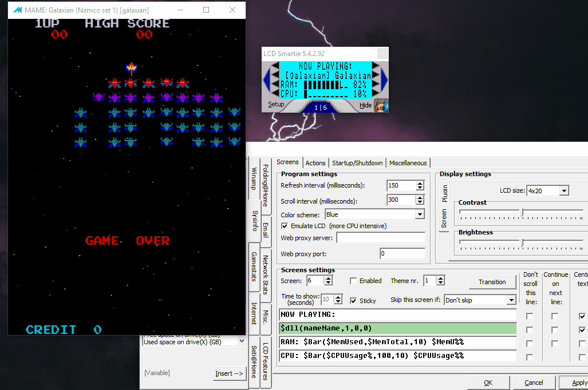
Task: Increase the Refresh interval with up arrow
Action: [x=420, y=183]
